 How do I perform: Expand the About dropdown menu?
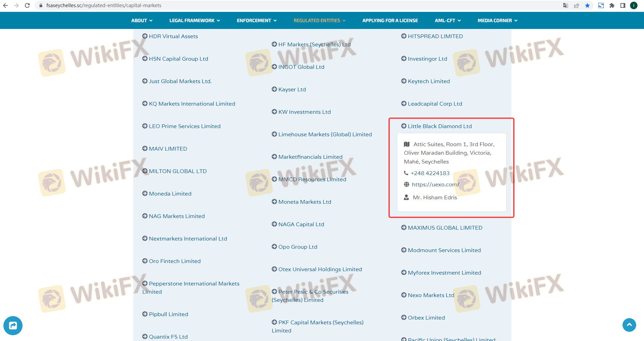coord(142,20)
